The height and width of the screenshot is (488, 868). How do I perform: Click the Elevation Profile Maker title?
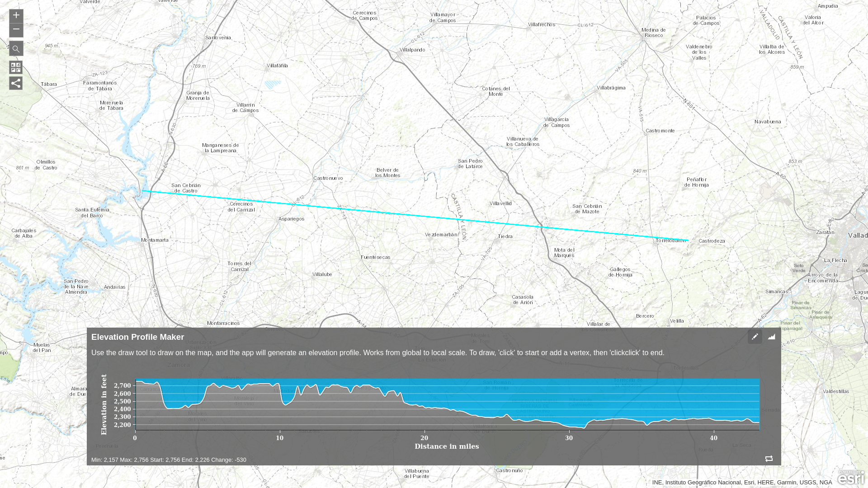[137, 337]
